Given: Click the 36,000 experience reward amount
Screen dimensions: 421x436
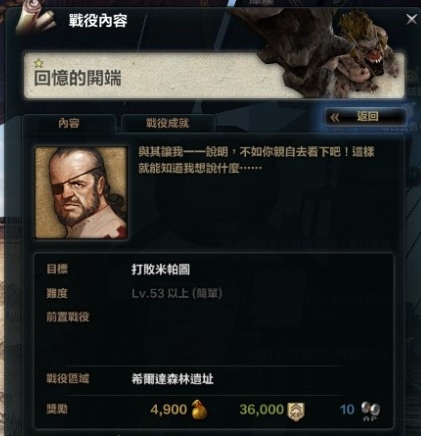Looking at the screenshot, I should click(x=262, y=409).
